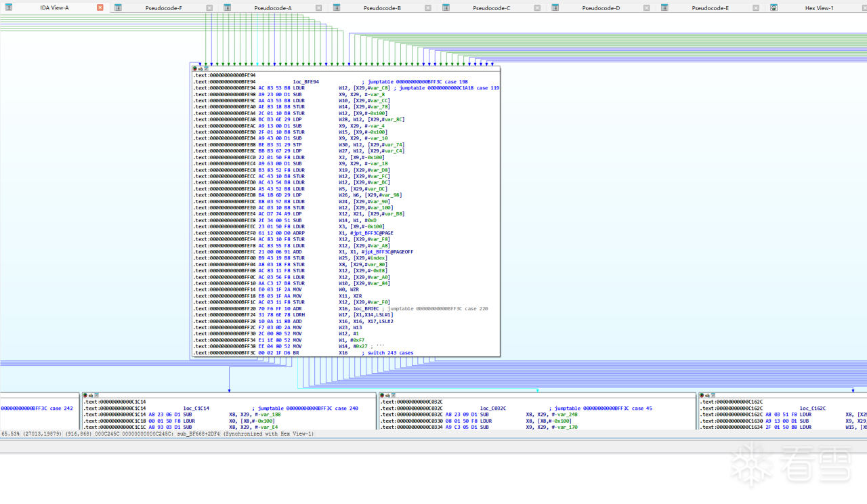
Task: Click the Pseudocode-E tab icon
Action: tap(664, 8)
